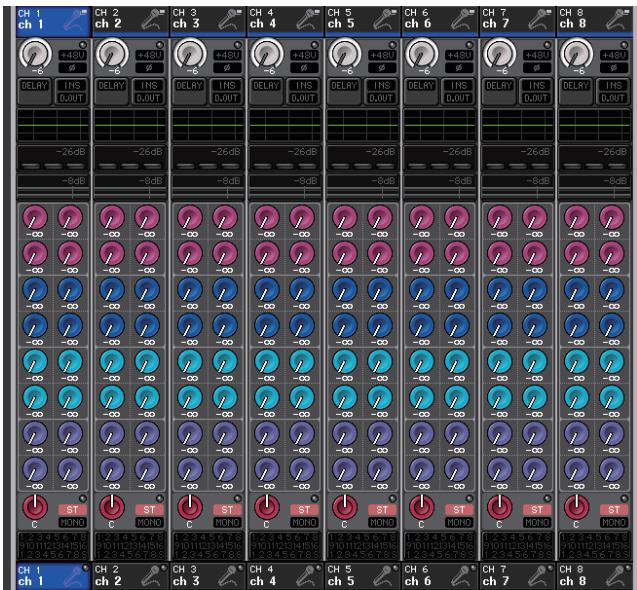Toggle MONO assignment on ch 7

pos(537,522)
